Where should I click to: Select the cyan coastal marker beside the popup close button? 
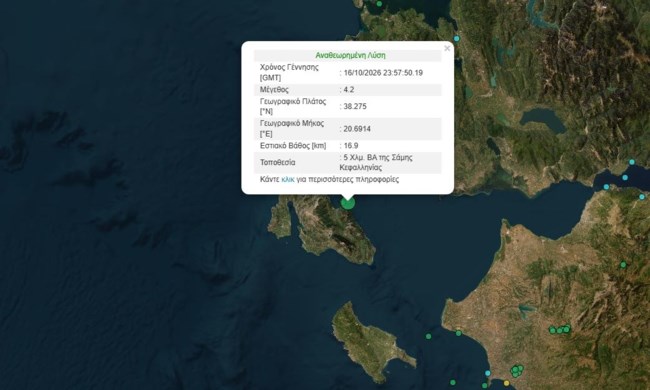point(456,39)
